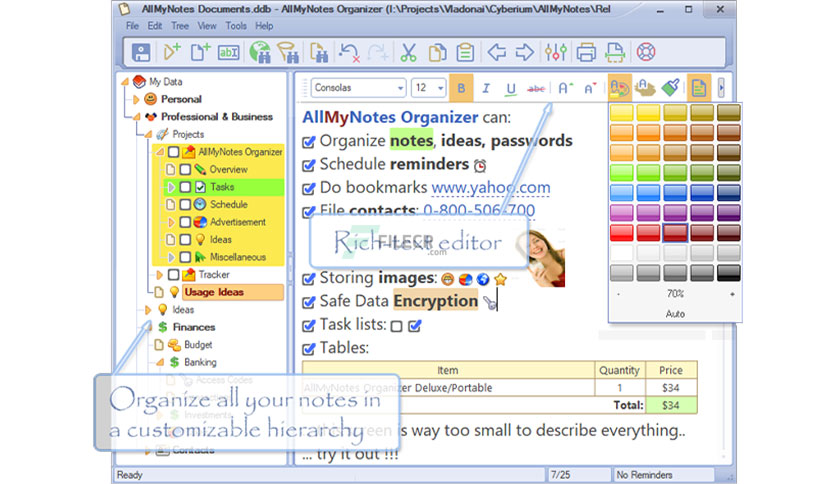836x484 pixels.
Task: Cut selection with scissors icon
Action: pos(408,52)
